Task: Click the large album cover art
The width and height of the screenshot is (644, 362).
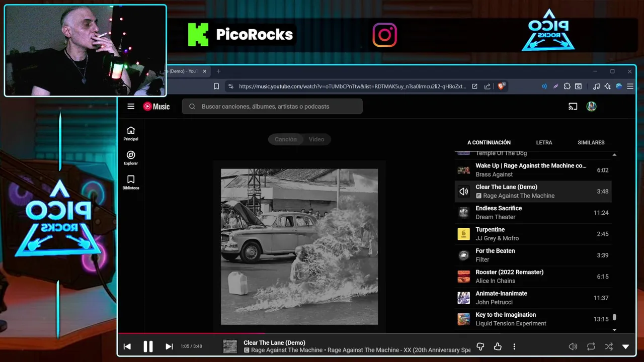Action: point(299,246)
